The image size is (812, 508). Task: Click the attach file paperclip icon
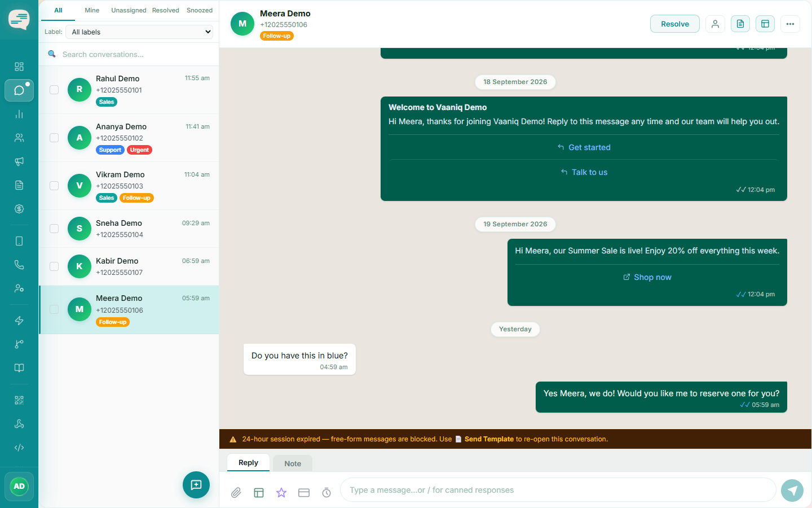click(x=236, y=493)
